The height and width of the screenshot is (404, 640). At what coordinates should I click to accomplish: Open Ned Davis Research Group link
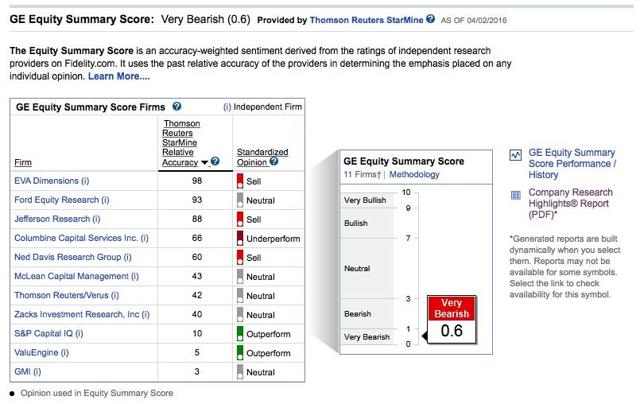tap(73, 257)
